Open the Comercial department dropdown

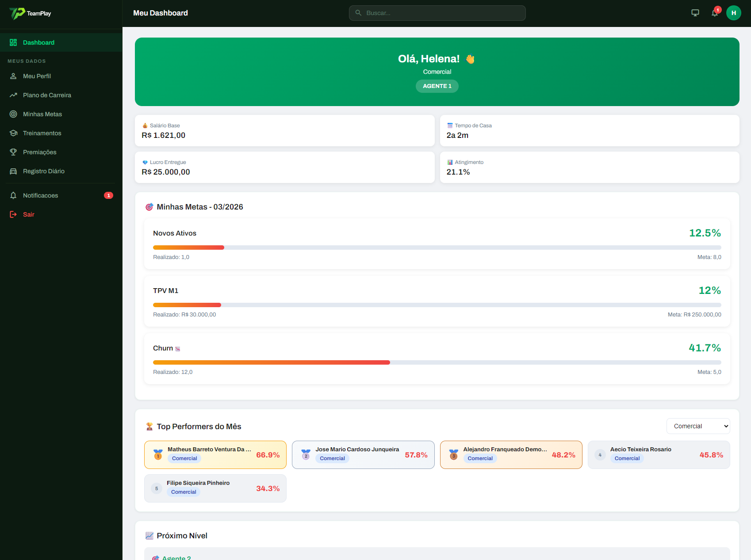[x=698, y=426]
